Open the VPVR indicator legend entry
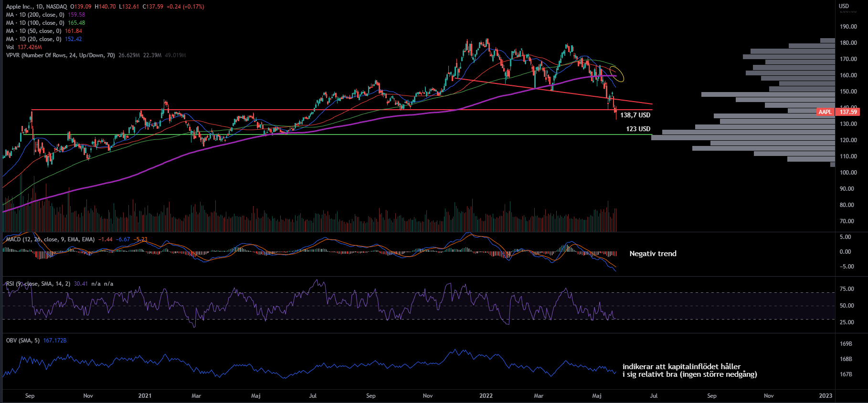Screen dimensions: 868x403 (x=60, y=55)
